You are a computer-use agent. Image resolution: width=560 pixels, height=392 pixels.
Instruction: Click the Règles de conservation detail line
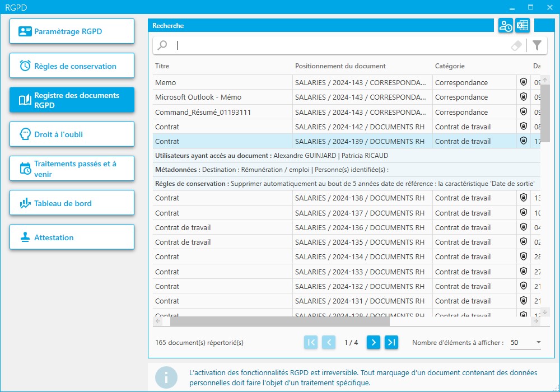pos(347,184)
